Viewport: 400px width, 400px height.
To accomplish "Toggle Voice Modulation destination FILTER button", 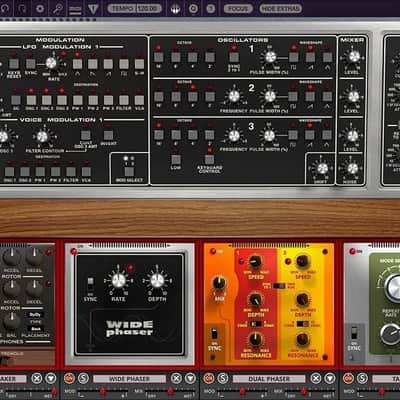I will (x=71, y=171).
